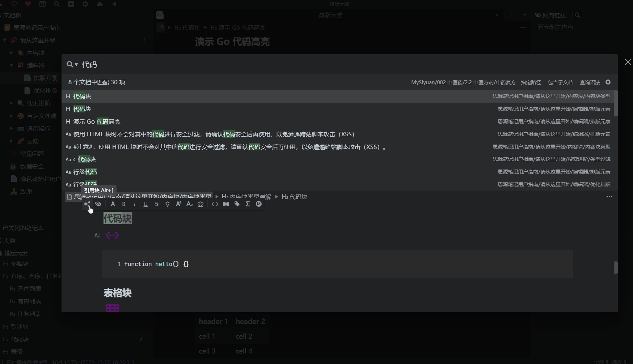Toggle 包含子文档 in search options
Image resolution: width=633 pixels, height=364 pixels.
pos(560,82)
